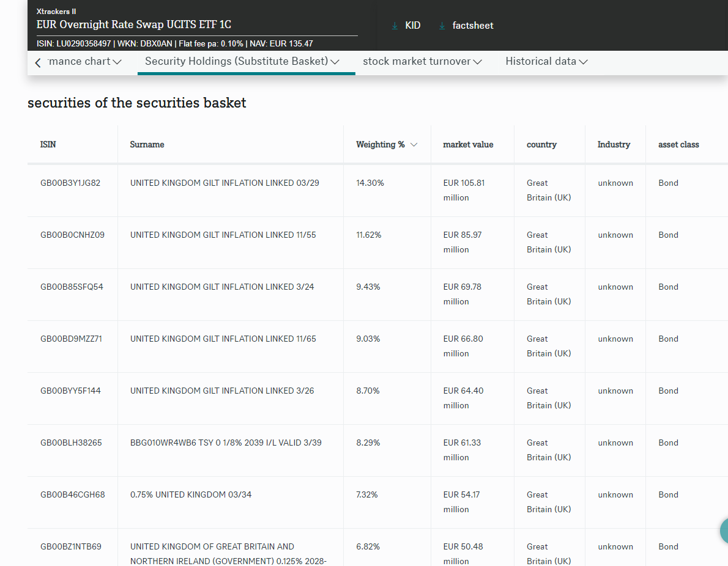Screen dimensions: 728x566
Task: Select UNITED KINGDOM GILT INFLATION LINKED 3/24
Action: [222, 287]
